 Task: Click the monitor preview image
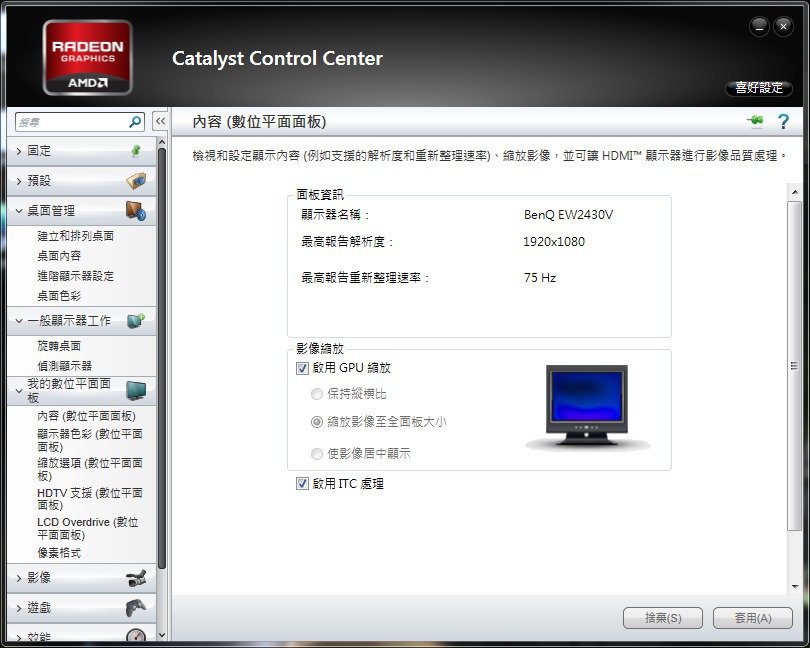(587, 407)
